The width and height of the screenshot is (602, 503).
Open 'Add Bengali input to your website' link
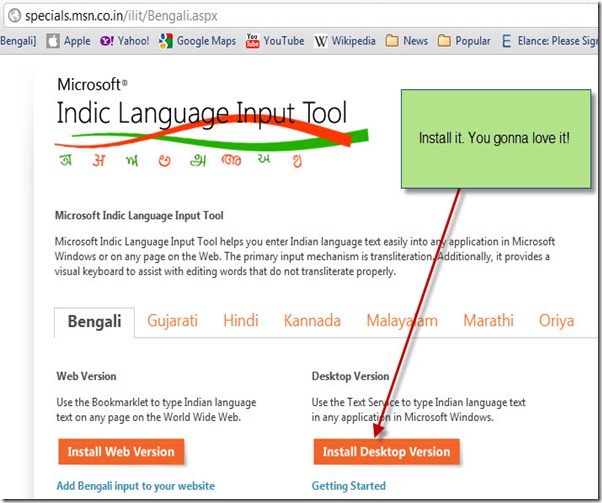[136, 486]
